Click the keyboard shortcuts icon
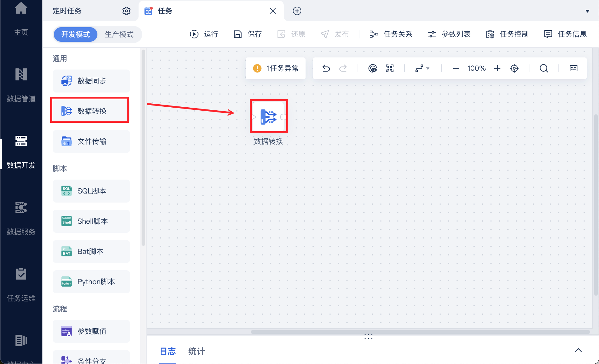 (573, 68)
